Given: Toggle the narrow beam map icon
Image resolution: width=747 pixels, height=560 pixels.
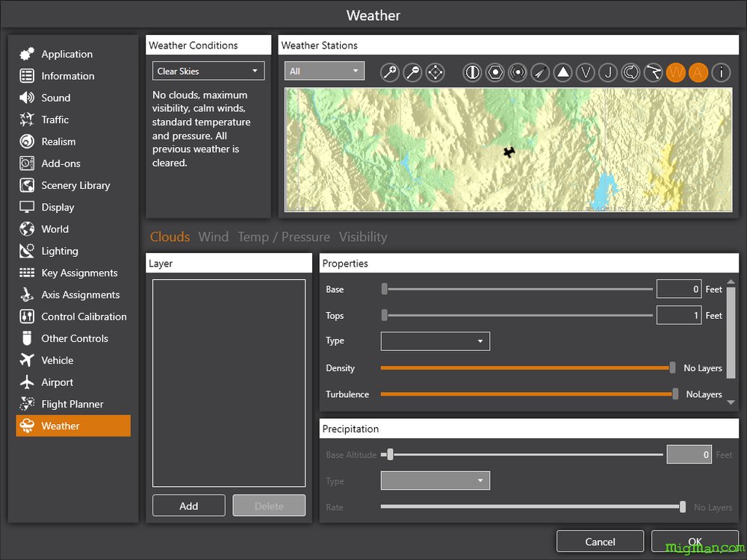Looking at the screenshot, I should [540, 72].
